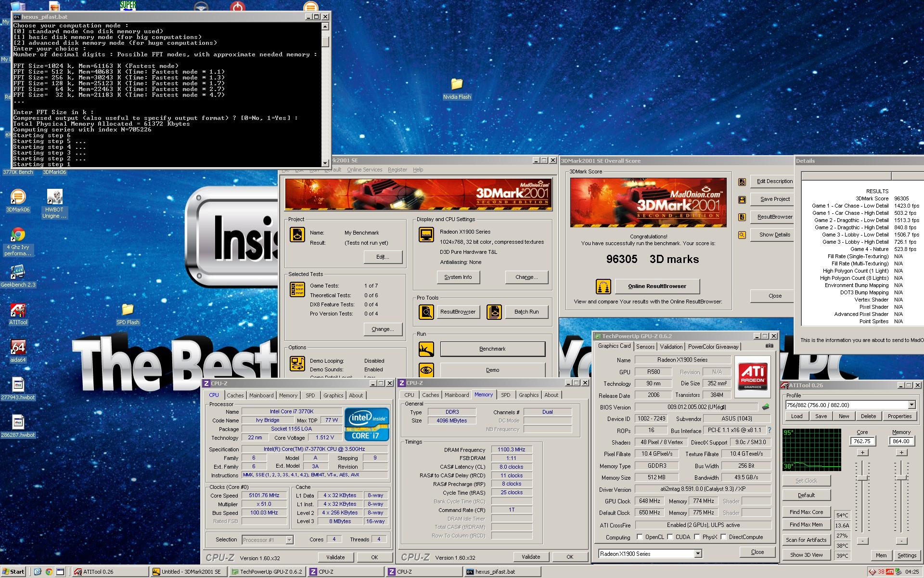The height and width of the screenshot is (578, 924).
Task: Increase ATITool memory clock with plus button
Action: (x=901, y=452)
